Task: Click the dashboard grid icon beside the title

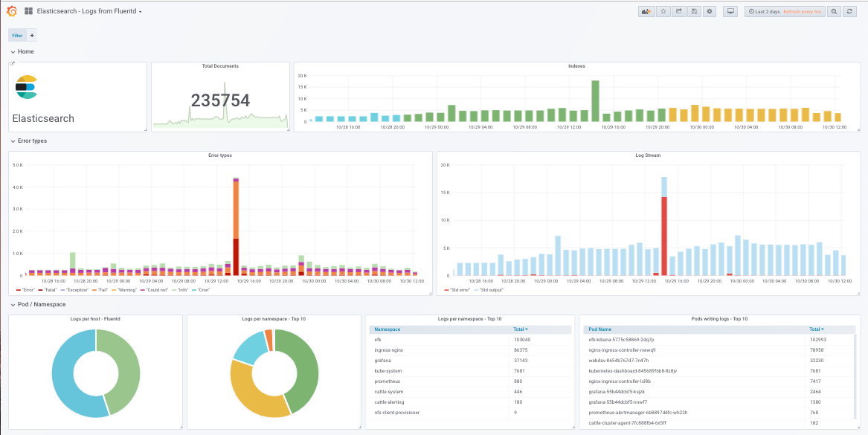Action: [28, 11]
